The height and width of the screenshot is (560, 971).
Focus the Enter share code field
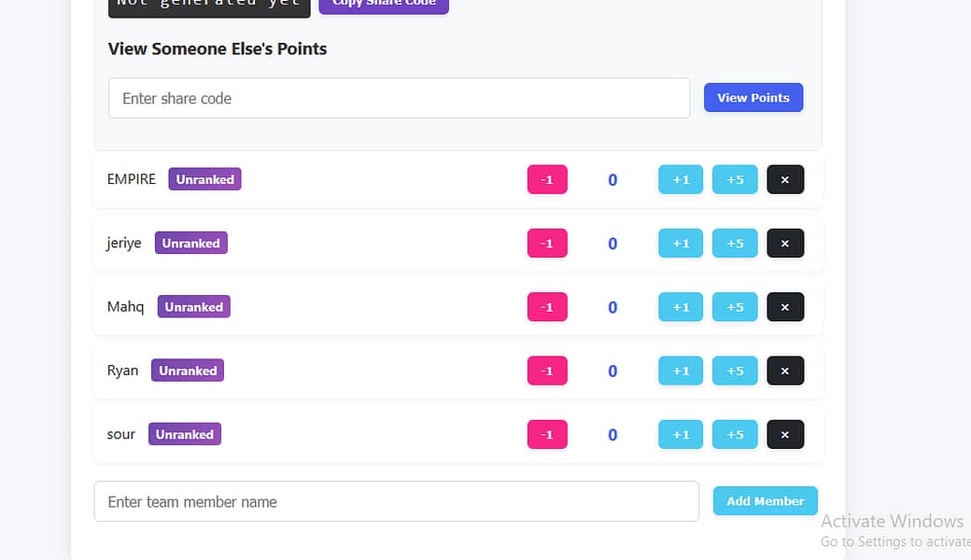coord(400,98)
